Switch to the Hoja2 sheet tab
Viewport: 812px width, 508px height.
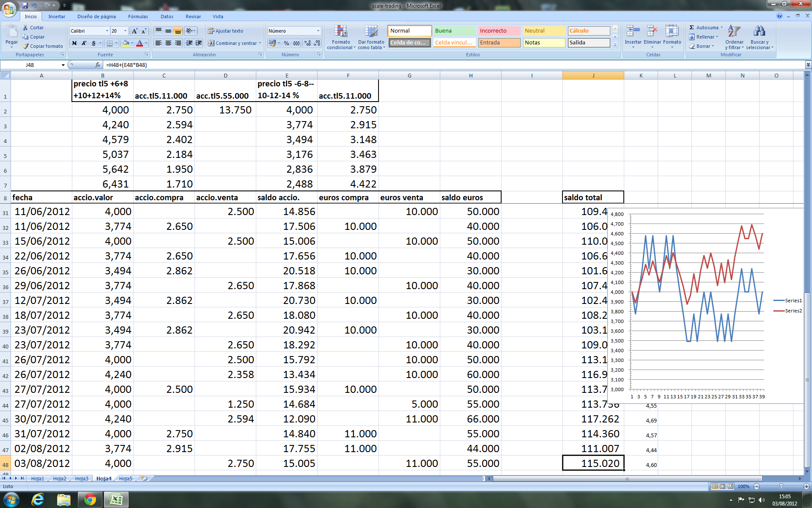point(60,479)
